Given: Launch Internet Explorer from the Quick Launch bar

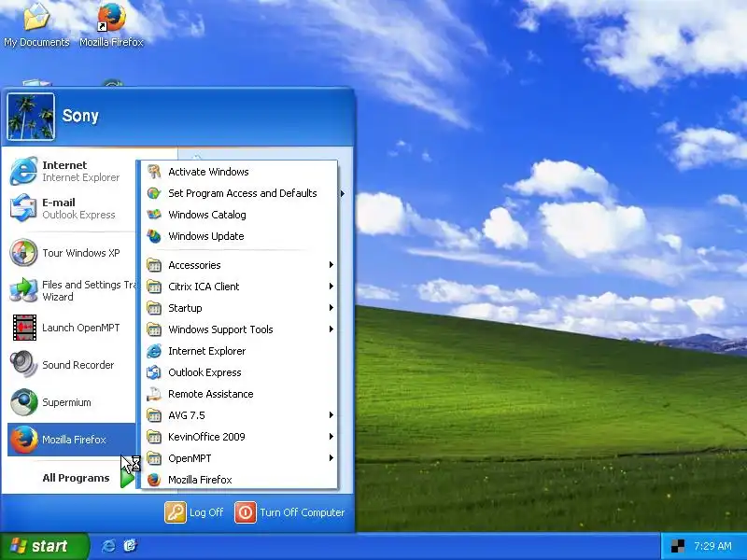Looking at the screenshot, I should [x=108, y=546].
